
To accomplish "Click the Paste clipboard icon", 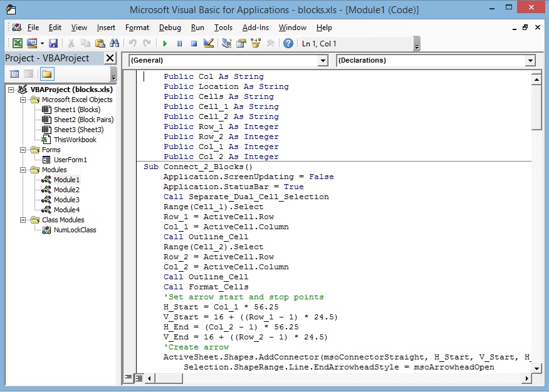I will tap(100, 43).
